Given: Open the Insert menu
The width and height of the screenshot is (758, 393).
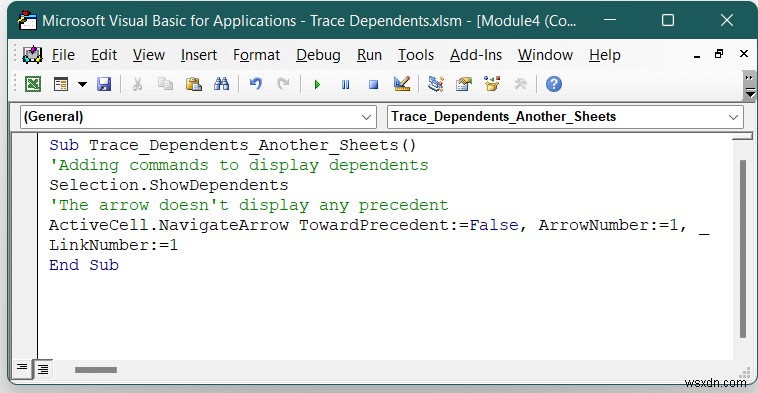Looking at the screenshot, I should 199,55.
